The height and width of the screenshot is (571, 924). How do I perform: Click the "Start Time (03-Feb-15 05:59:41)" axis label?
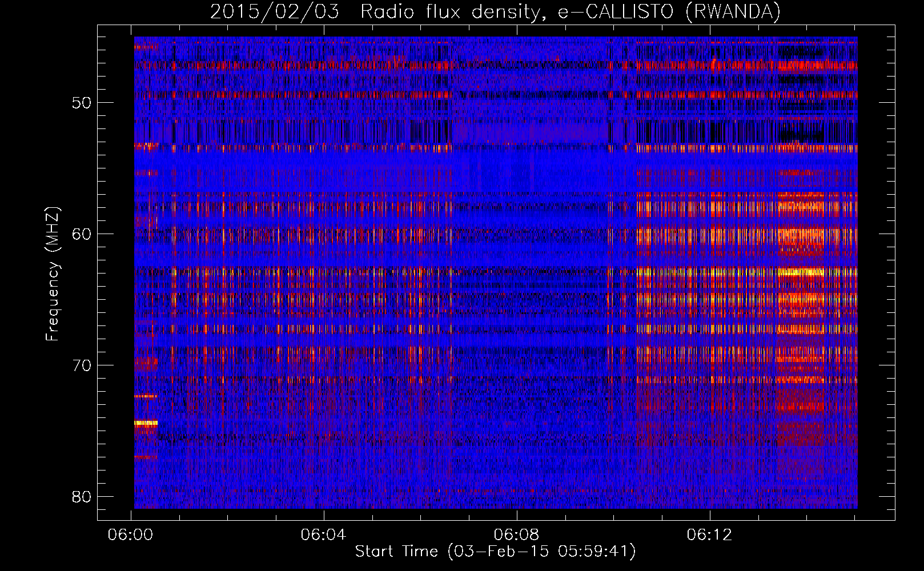click(x=495, y=552)
